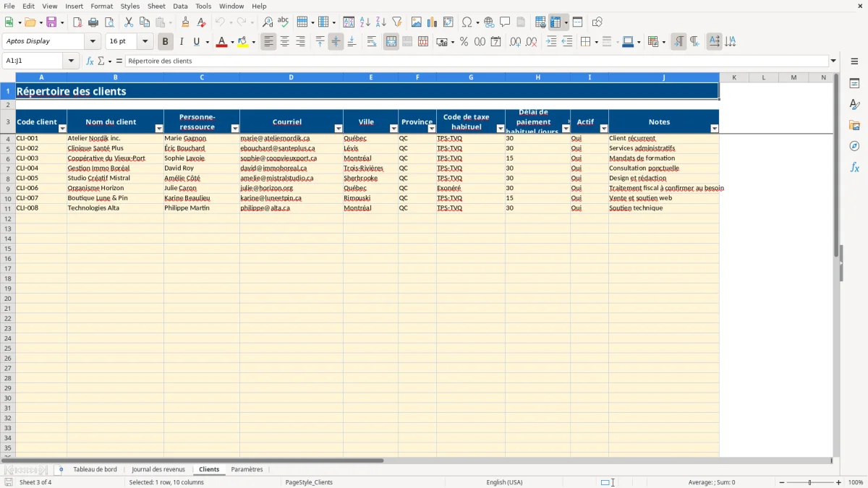
Task: Click the Copy icon
Action: pos(144,22)
